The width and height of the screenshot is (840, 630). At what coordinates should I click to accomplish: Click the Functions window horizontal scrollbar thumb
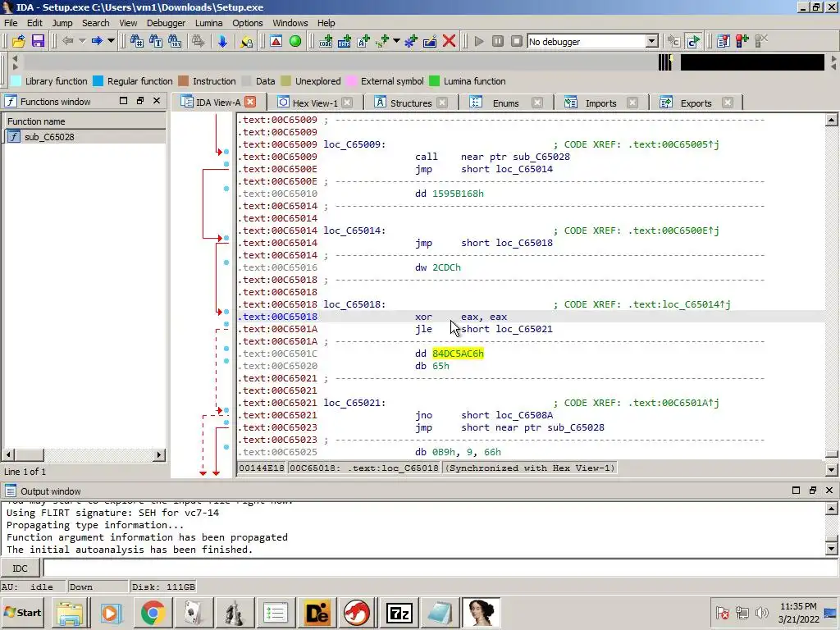coord(30,454)
